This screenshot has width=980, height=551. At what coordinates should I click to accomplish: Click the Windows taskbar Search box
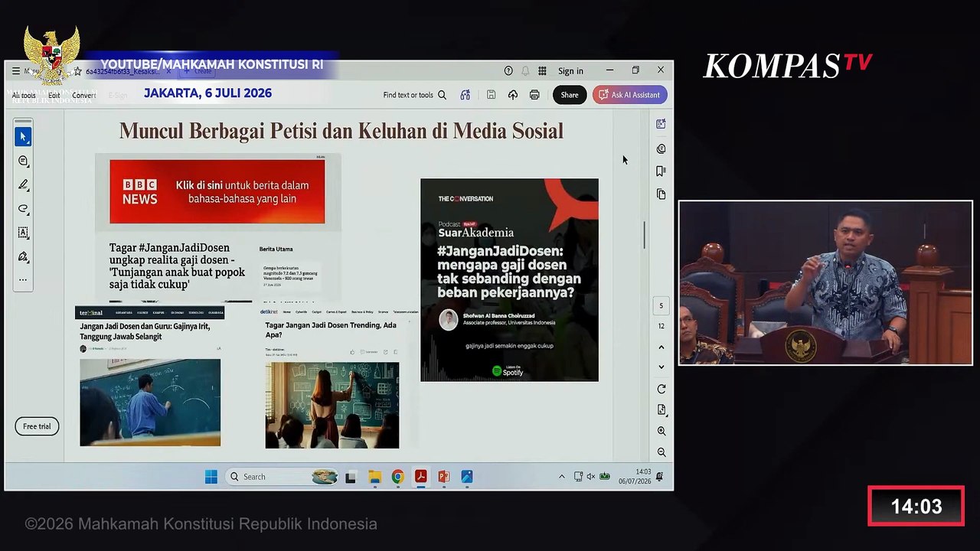pyautogui.click(x=283, y=477)
